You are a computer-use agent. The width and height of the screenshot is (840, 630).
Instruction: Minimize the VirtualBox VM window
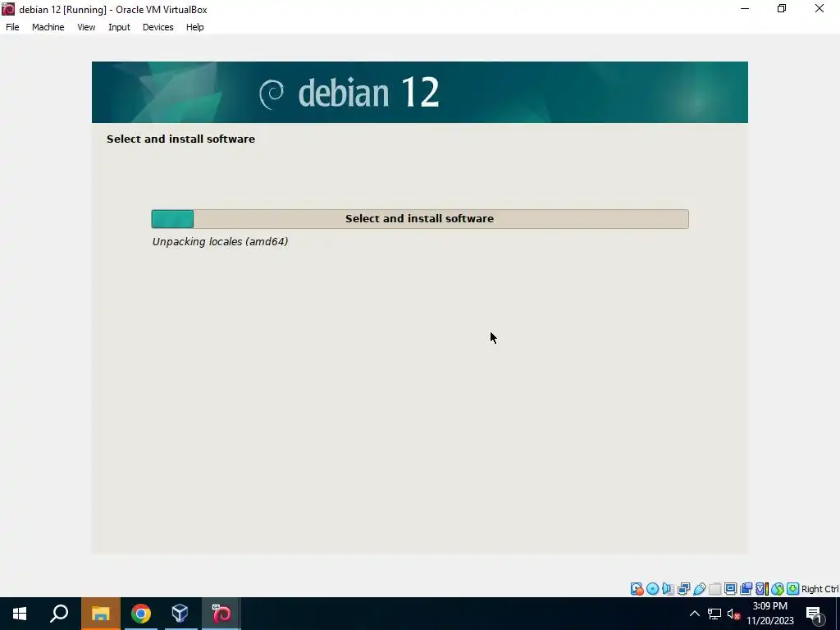coord(745,9)
